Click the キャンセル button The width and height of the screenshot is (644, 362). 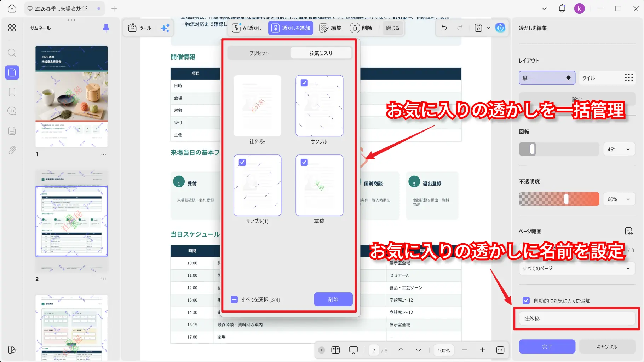tap(607, 347)
